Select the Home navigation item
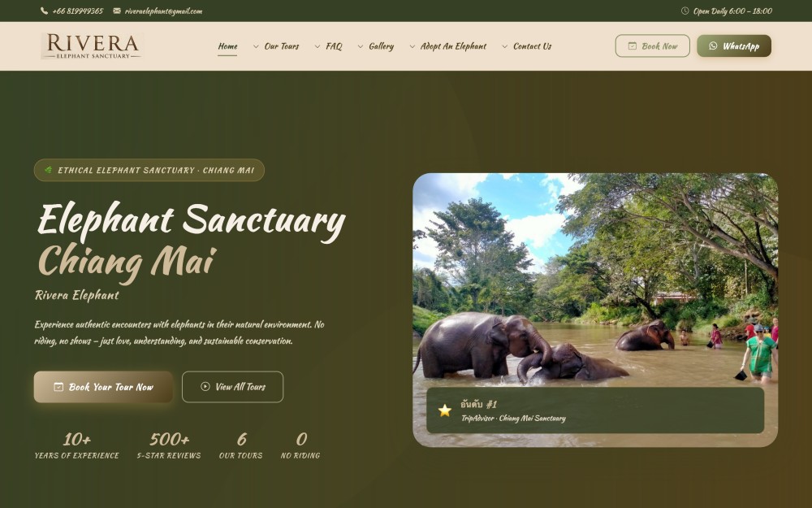 click(227, 46)
